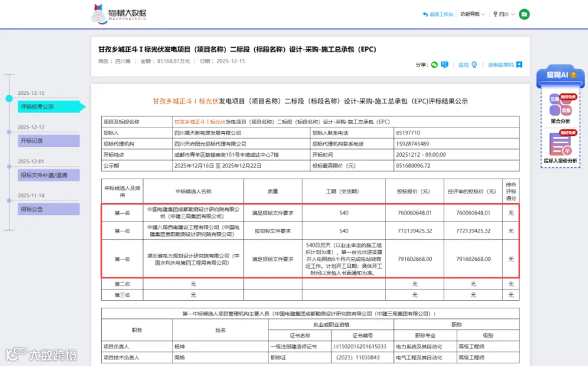The height and width of the screenshot is (366, 588).
Task: Click the first 760060648.01 bid price cell
Action: click(415, 212)
